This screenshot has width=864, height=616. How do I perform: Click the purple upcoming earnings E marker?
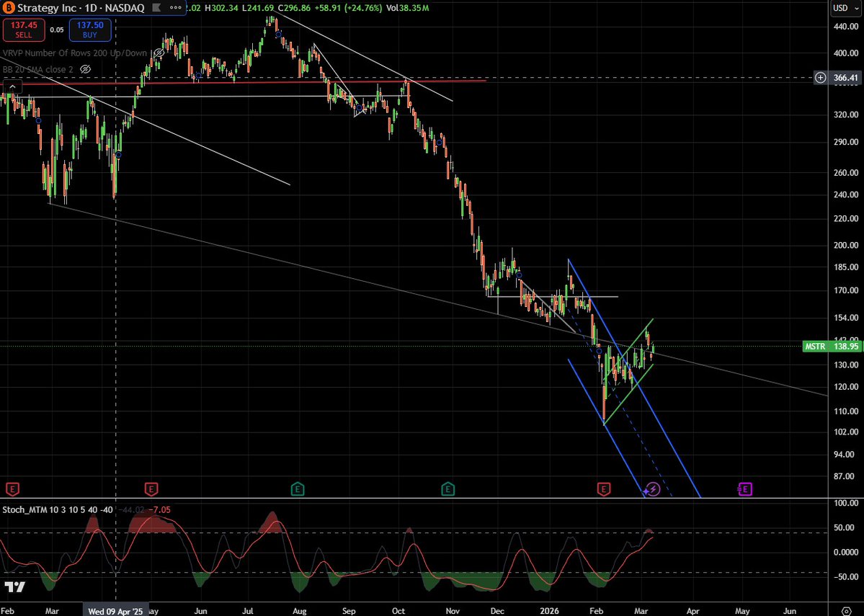[744, 488]
